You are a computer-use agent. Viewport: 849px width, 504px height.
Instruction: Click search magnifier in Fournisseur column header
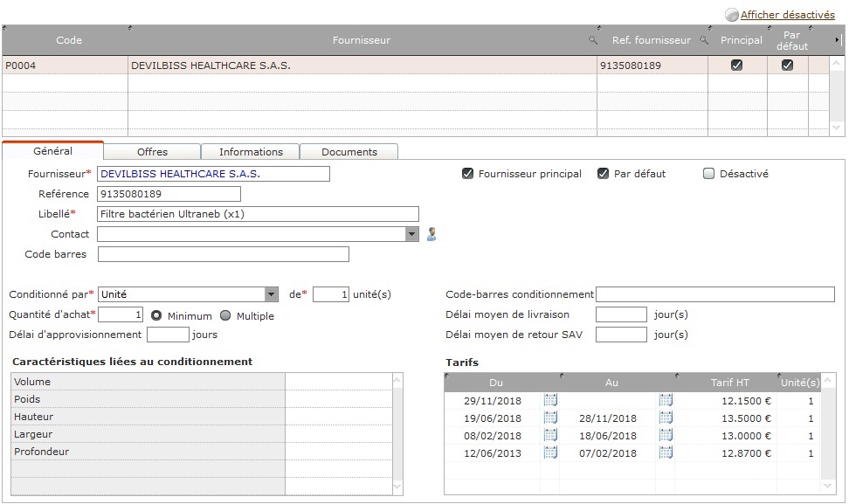(593, 40)
